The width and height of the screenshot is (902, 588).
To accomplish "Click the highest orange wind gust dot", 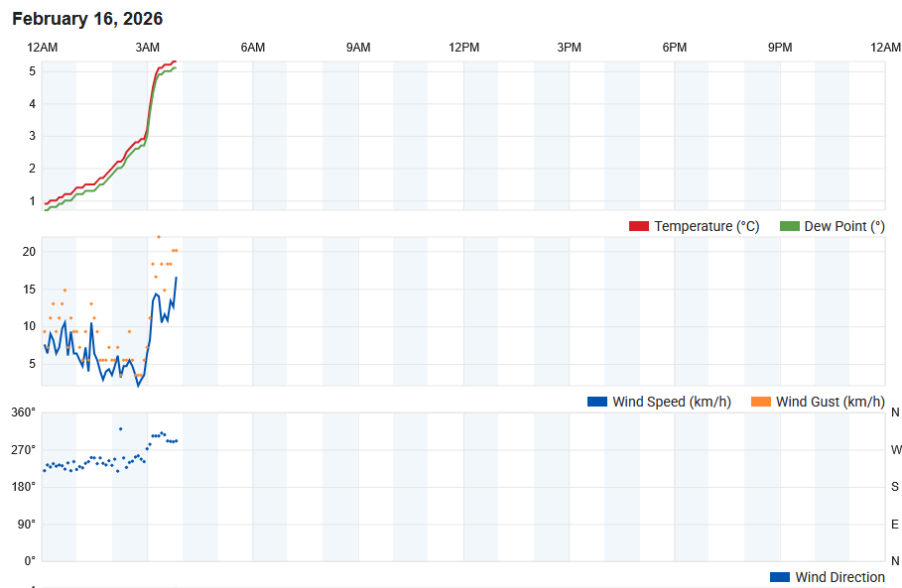I will click(159, 237).
